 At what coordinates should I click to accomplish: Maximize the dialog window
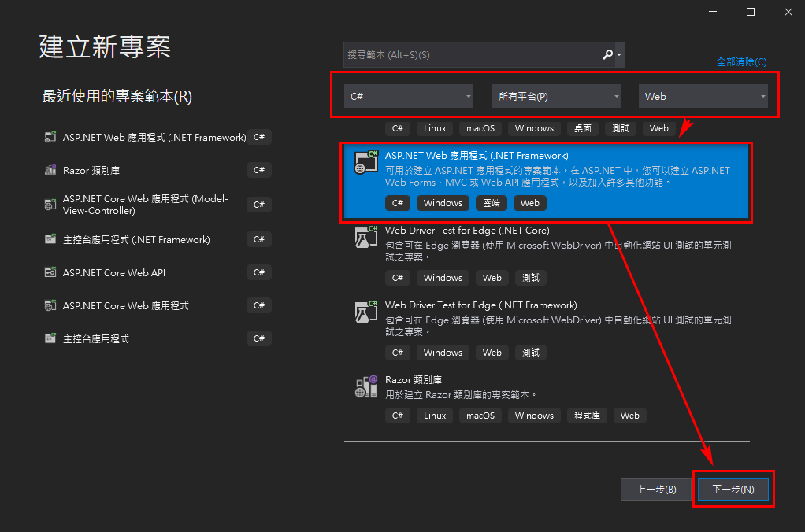tap(751, 12)
